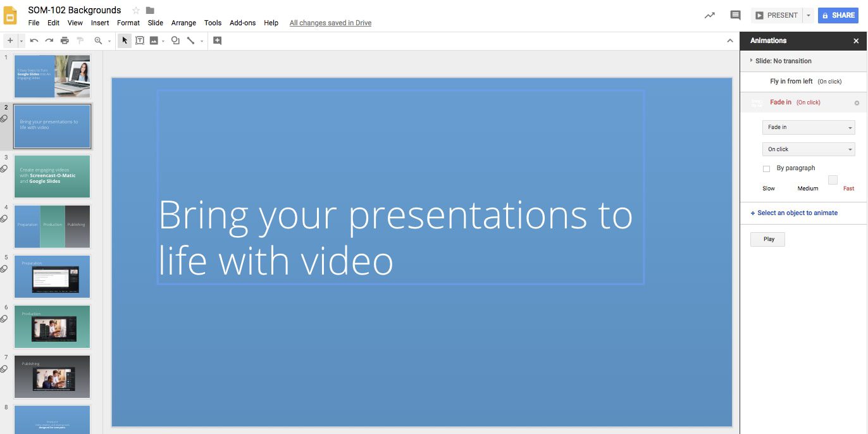Redo the last action
The width and height of the screenshot is (868, 434).
(x=49, y=40)
